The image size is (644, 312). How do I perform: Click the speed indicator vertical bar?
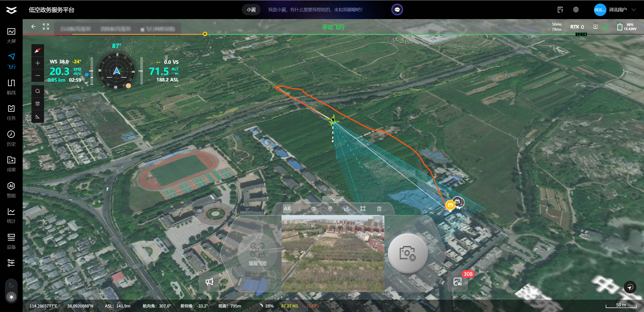[x=92, y=71]
